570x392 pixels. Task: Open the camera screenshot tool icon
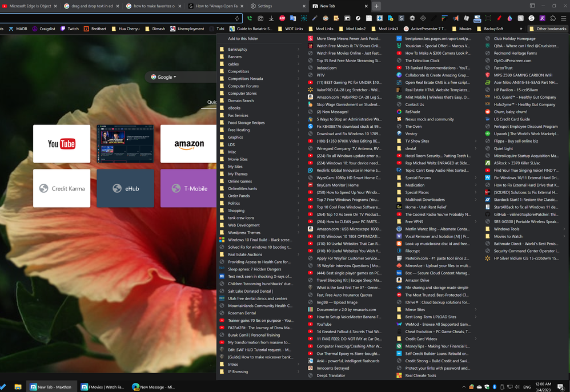pyautogui.click(x=260, y=18)
